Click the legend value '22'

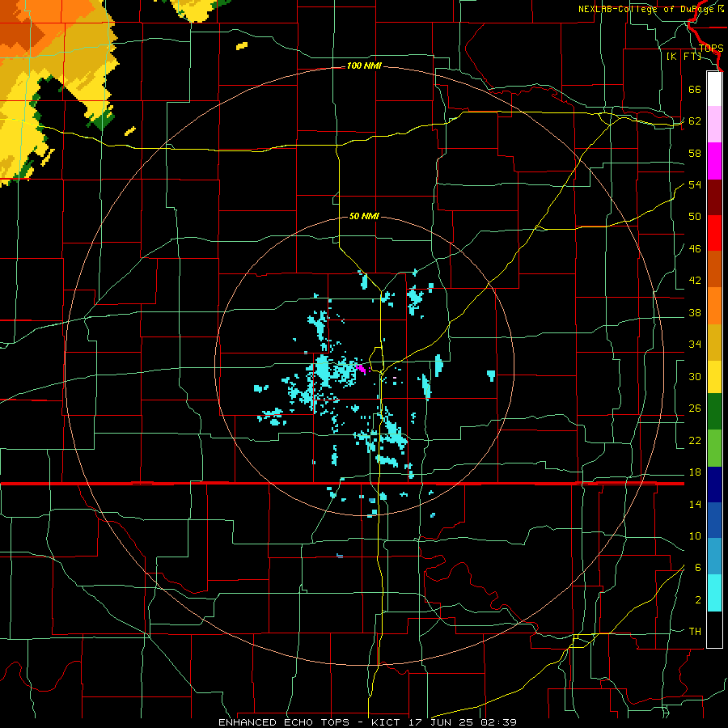coord(695,440)
